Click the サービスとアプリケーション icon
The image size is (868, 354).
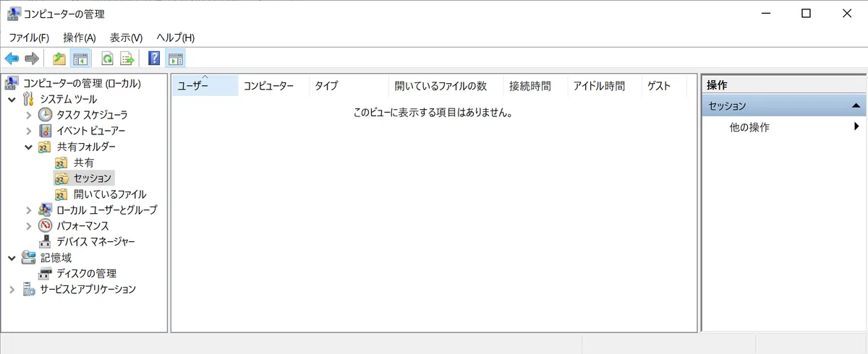tap(28, 290)
